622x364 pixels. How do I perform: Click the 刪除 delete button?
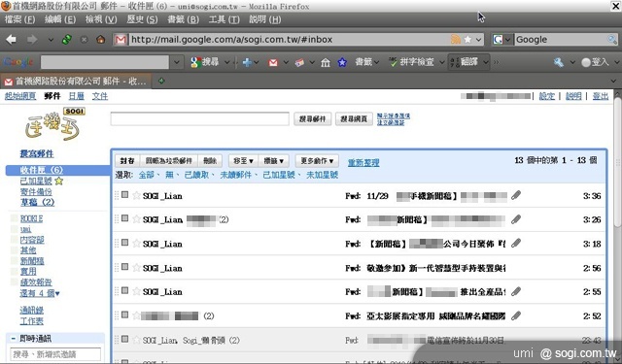(x=210, y=161)
